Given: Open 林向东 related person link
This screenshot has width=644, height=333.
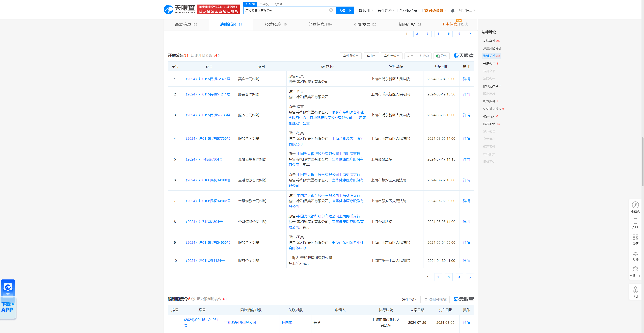Looking at the screenshot, I should click(x=287, y=322).
